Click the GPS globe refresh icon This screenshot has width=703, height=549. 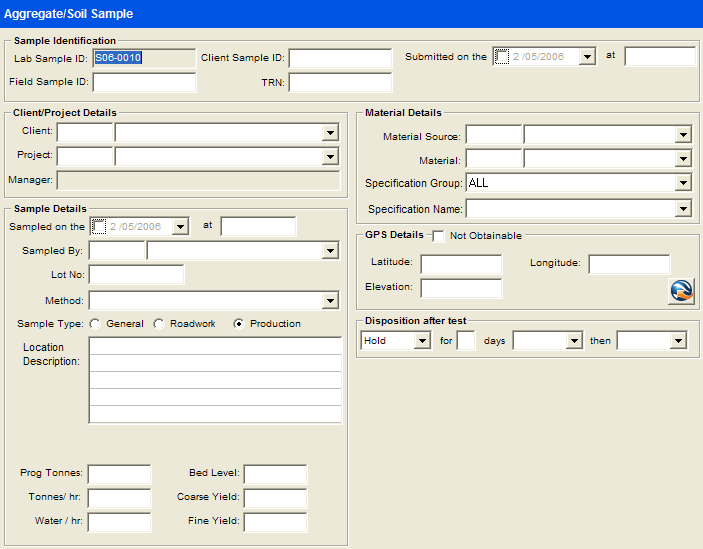pyautogui.click(x=681, y=291)
